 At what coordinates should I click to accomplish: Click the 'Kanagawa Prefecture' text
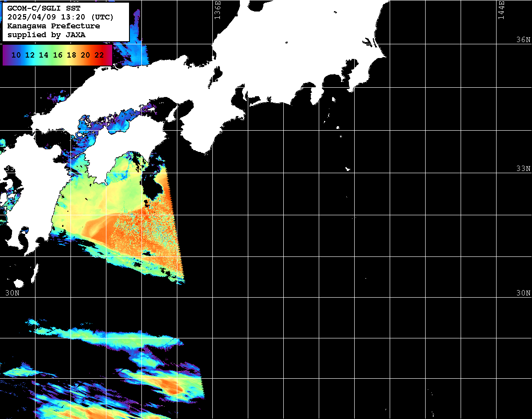[x=54, y=26]
